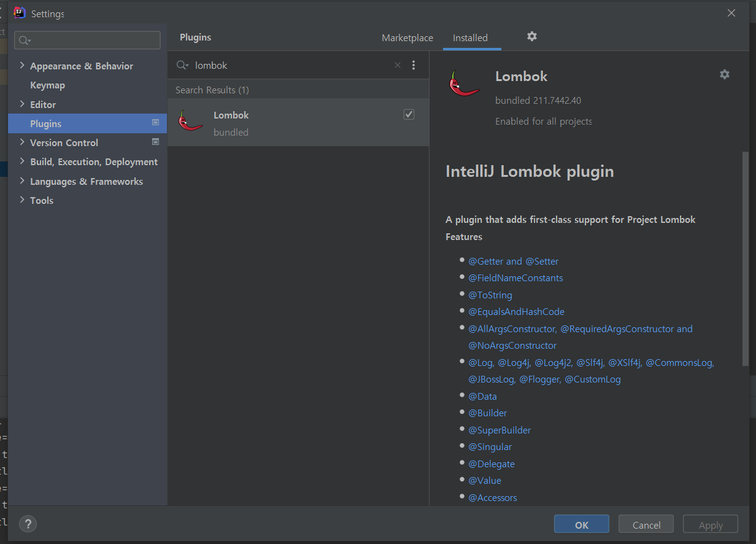This screenshot has height=544, width=756.
Task: Open the Lombok plugin gear options
Action: (x=725, y=74)
